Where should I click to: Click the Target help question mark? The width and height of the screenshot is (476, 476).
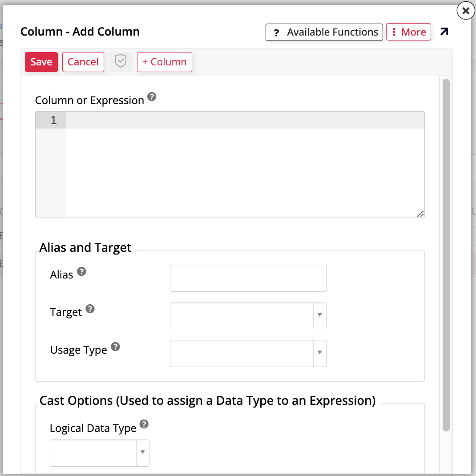coord(90,309)
